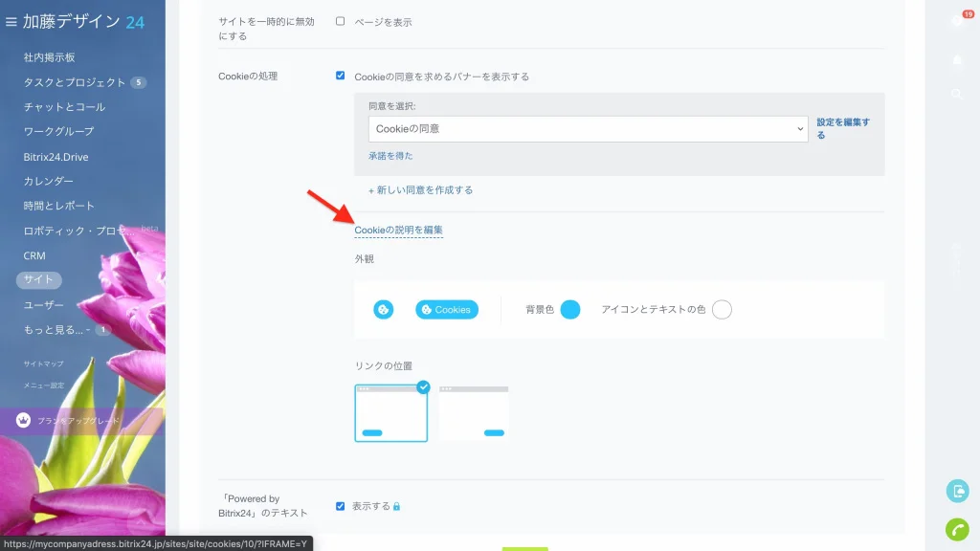Click Cookieの説明を編集 link
The height and width of the screenshot is (551, 980).
(398, 230)
